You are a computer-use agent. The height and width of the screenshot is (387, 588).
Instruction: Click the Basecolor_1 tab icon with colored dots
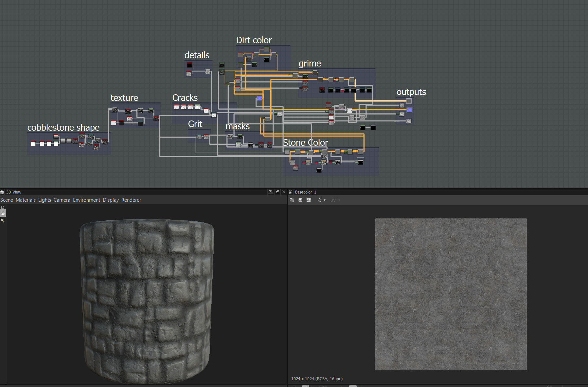(x=291, y=192)
